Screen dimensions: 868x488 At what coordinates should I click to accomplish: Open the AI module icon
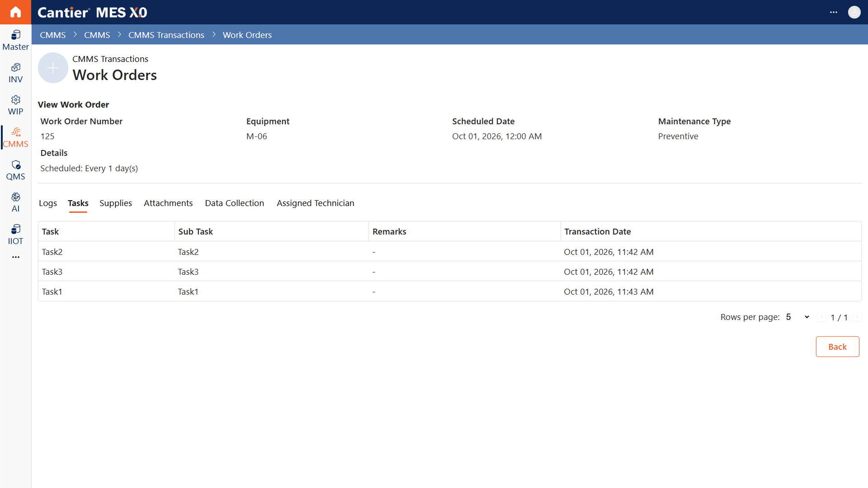coord(15,202)
